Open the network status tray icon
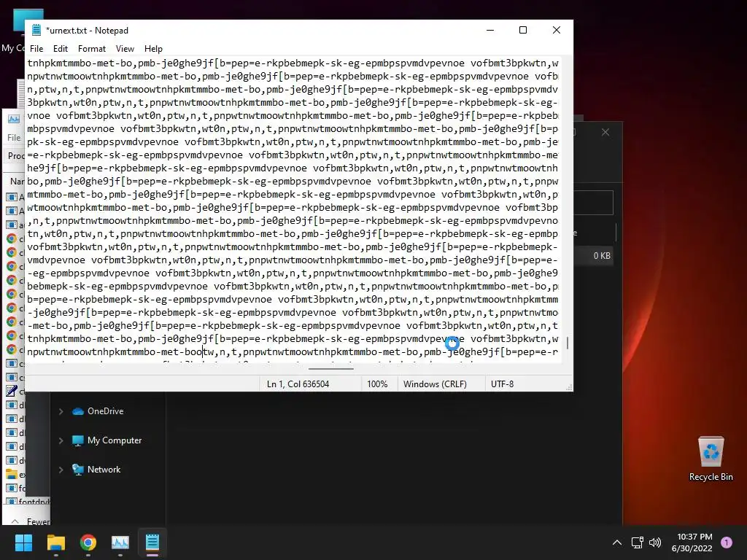Image resolution: width=747 pixels, height=560 pixels. [637, 542]
